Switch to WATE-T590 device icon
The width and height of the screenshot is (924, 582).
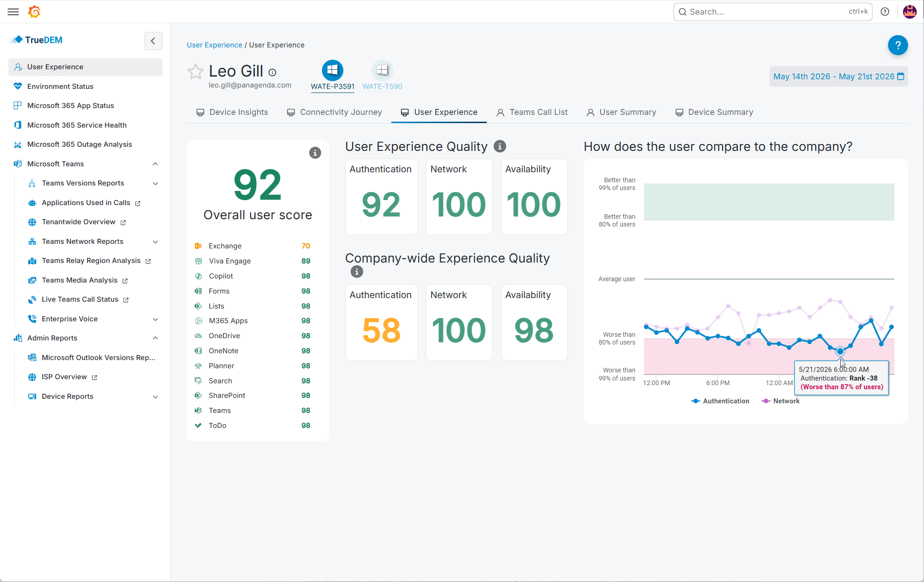coord(382,70)
